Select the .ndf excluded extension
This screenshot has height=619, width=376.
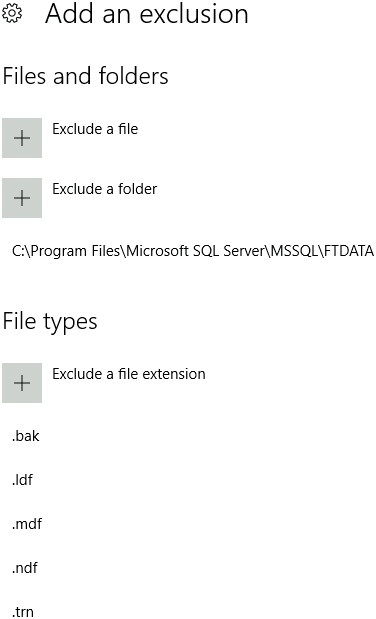click(25, 568)
